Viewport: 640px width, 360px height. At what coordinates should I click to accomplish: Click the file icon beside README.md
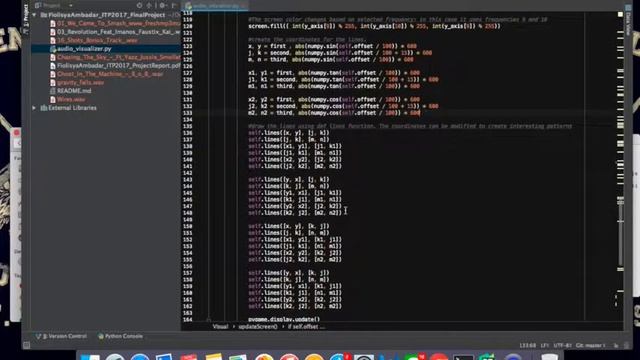coord(53,91)
